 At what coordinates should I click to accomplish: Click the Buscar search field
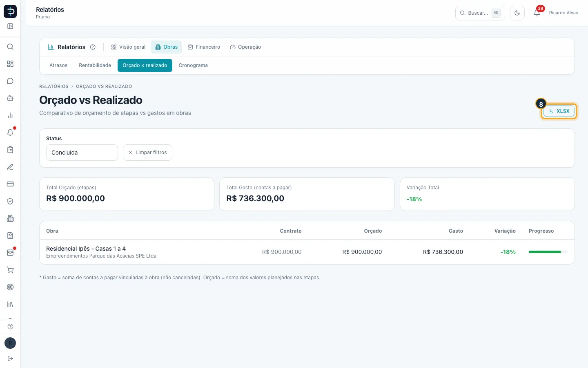480,13
